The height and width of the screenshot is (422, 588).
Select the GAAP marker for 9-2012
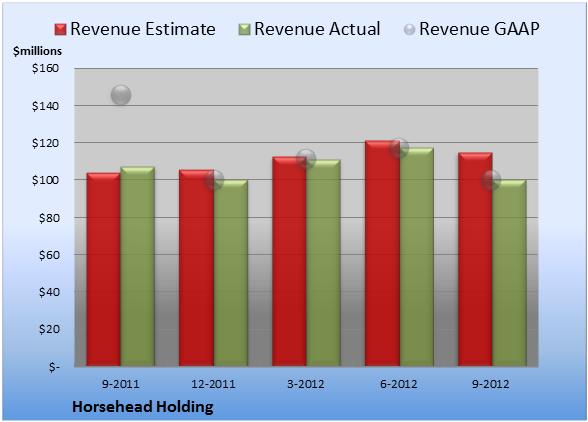pos(491,180)
